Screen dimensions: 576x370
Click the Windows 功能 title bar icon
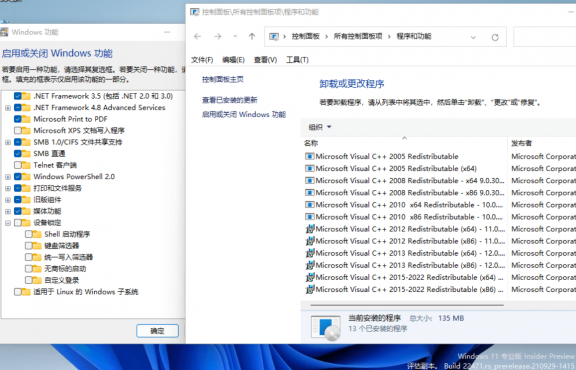[x=4, y=32]
